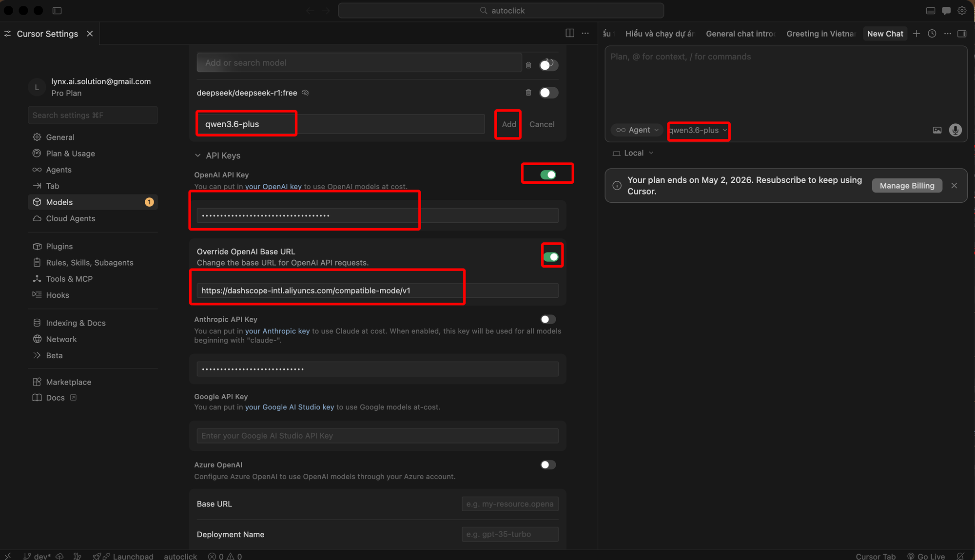Enable the Anthropic API Key toggle
Screen dimensions: 975x560
(548, 319)
